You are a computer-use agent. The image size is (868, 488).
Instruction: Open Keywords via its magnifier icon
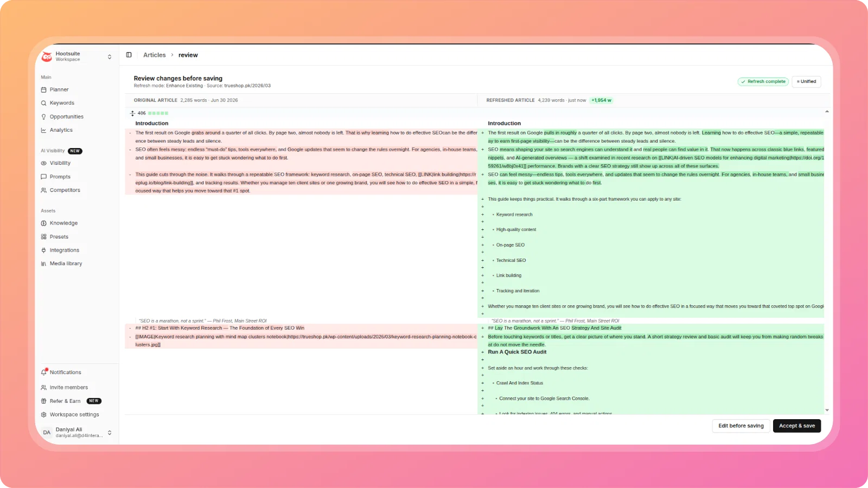click(x=43, y=103)
